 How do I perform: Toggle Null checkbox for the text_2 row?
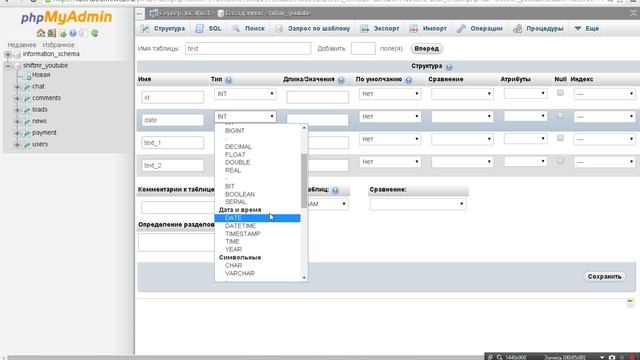click(560, 161)
